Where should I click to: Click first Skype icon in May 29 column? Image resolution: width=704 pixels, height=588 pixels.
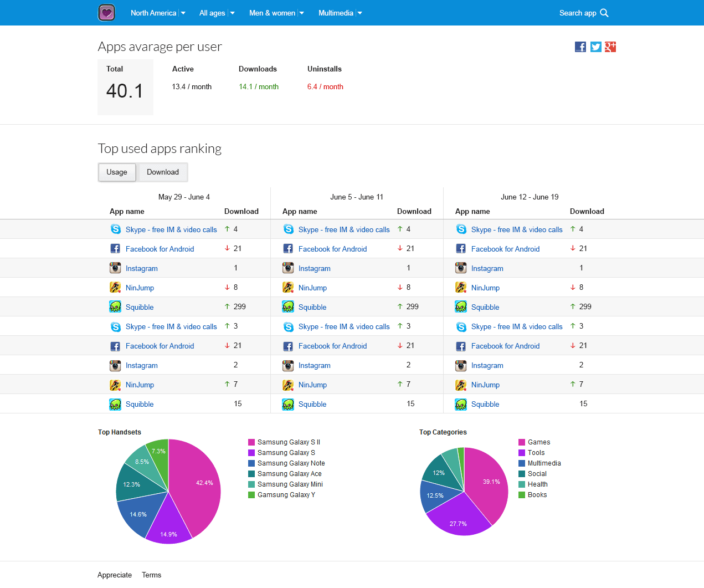[x=115, y=229]
